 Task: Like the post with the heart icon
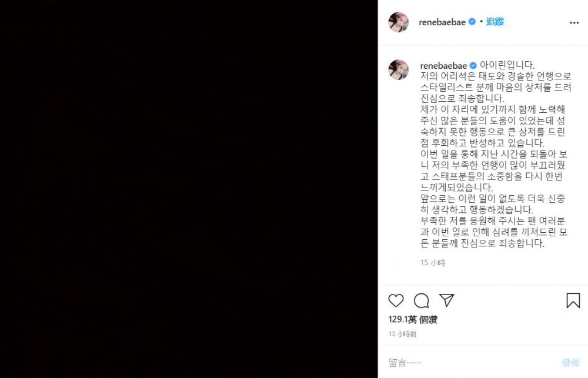396,300
